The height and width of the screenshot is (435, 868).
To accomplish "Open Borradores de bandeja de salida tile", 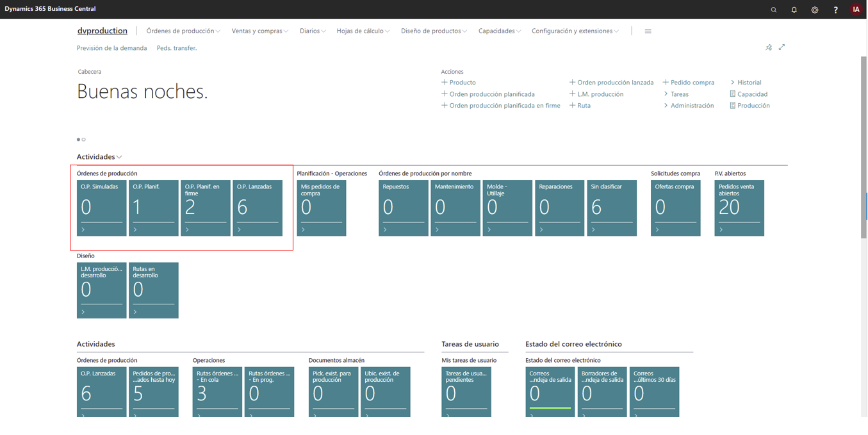I will (x=603, y=392).
